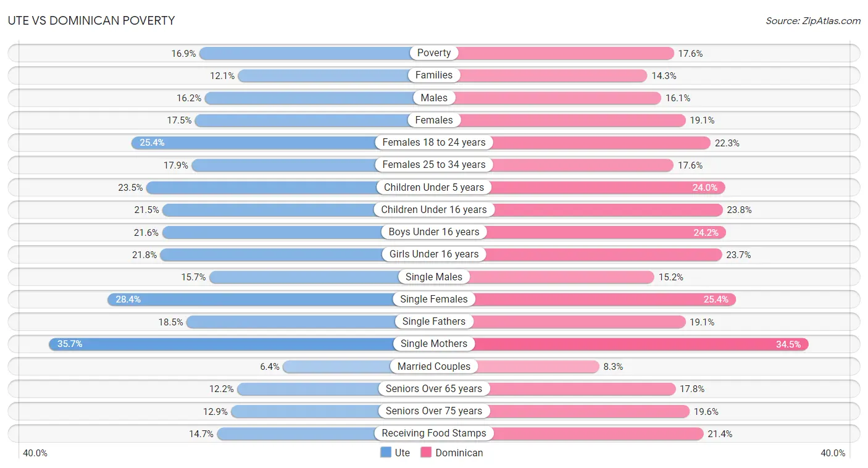Click the Females 18 to 24 years label

coord(434,143)
